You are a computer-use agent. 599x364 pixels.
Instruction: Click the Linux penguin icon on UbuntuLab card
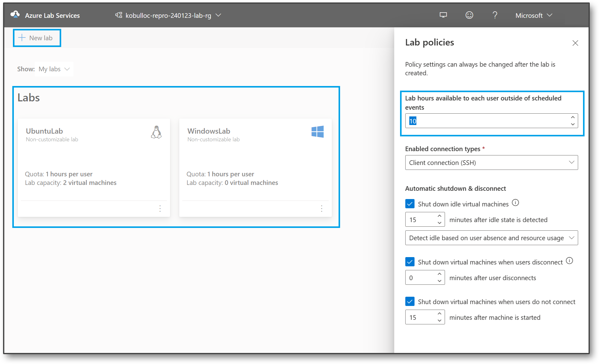pyautogui.click(x=157, y=132)
